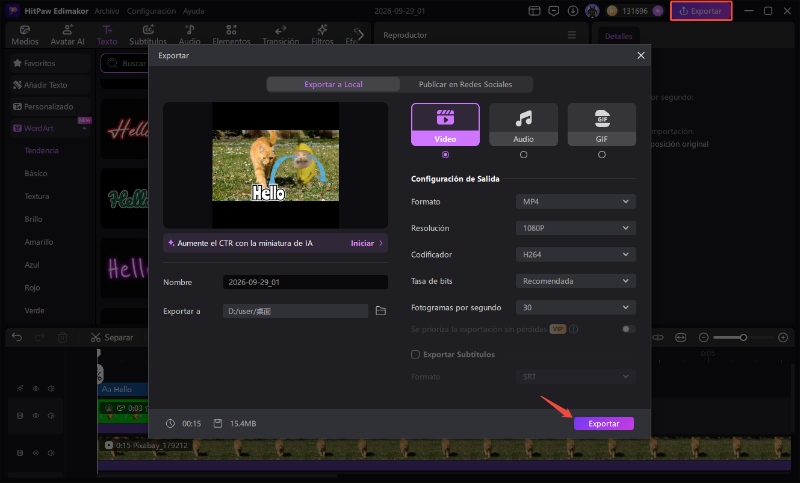This screenshot has width=800, height=483.
Task: Open the feedback message icon in title bar
Action: 554,11
